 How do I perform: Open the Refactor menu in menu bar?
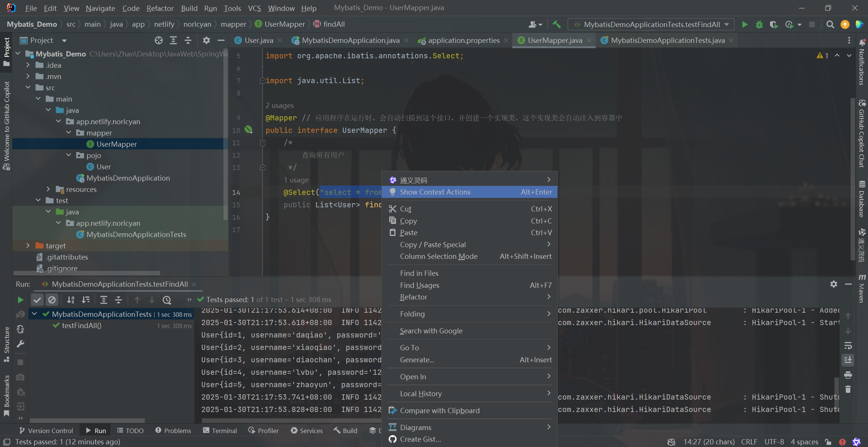click(160, 8)
